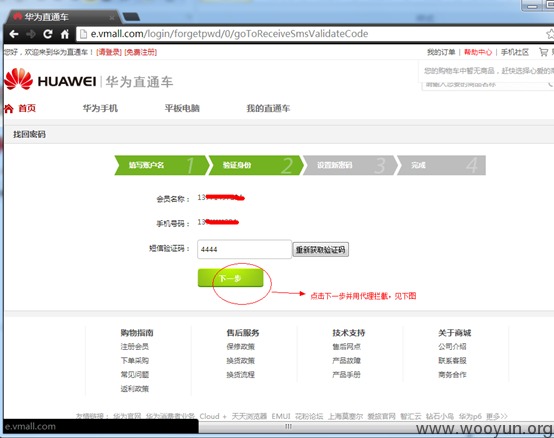The width and height of the screenshot is (554, 438).
Task: Click 更多>> in friendly links
Action: 496,416
